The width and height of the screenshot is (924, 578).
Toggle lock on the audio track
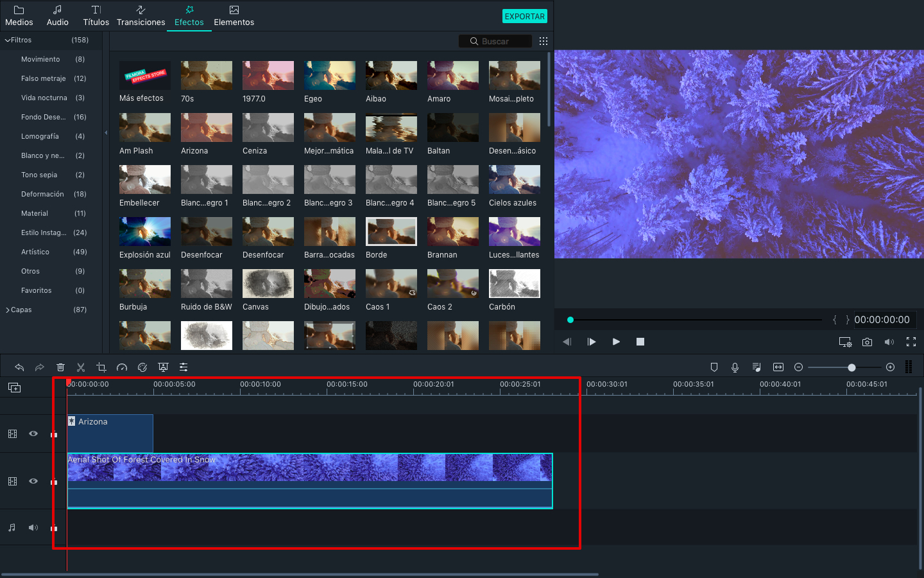(x=54, y=529)
